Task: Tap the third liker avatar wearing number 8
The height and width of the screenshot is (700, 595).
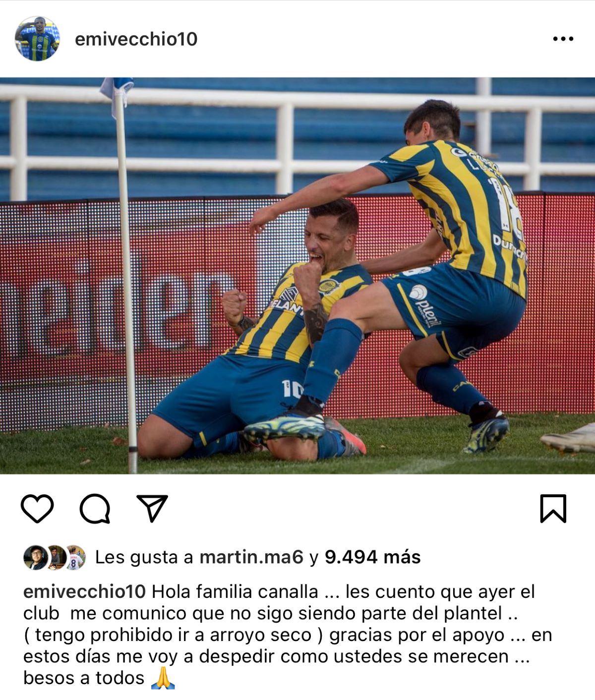Action: (76, 557)
